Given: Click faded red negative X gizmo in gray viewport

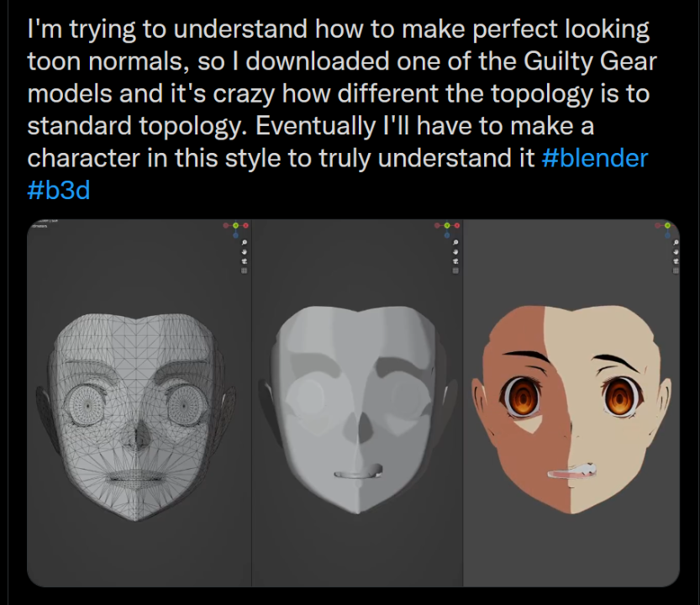Looking at the screenshot, I should [437, 225].
